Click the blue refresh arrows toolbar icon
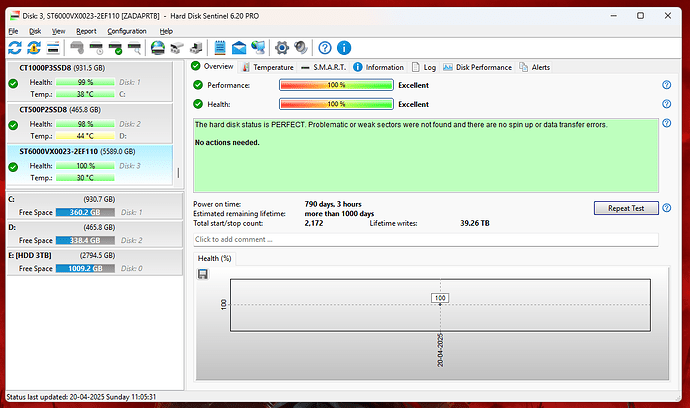The image size is (690, 408). 15,48
